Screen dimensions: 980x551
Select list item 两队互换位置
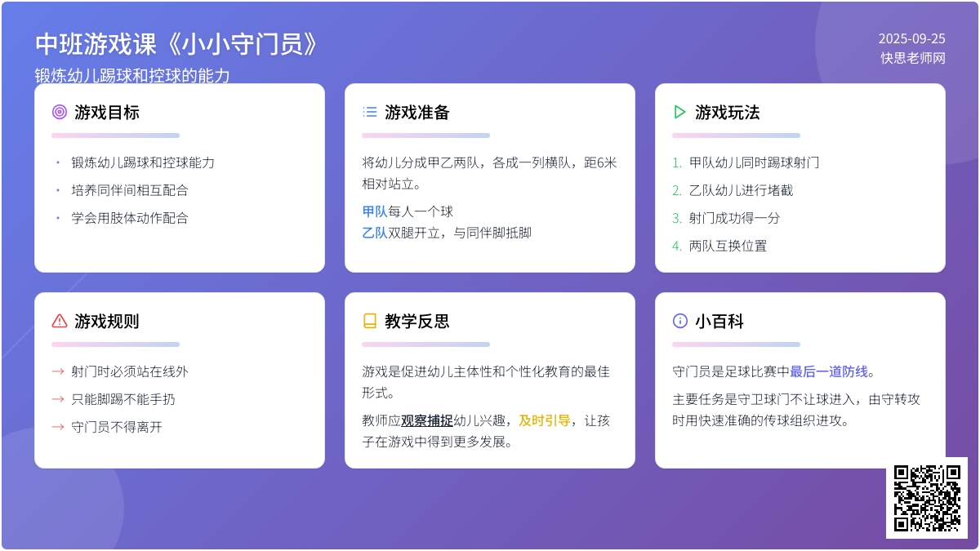click(x=728, y=246)
